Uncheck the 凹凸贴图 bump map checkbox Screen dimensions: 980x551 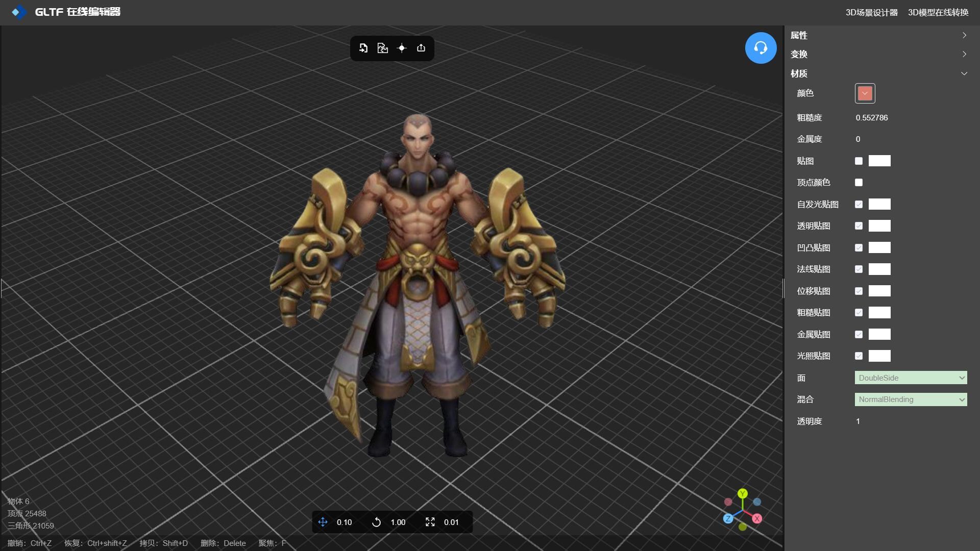[x=859, y=247]
